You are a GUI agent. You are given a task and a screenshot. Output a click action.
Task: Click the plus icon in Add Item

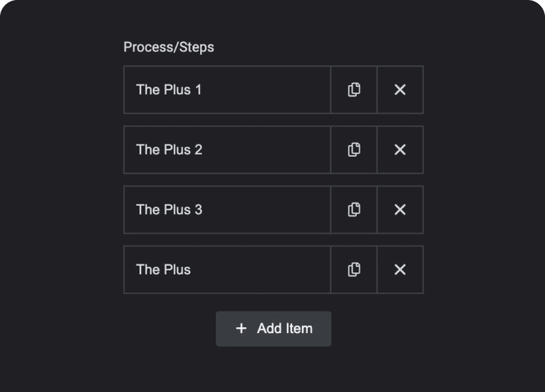[241, 329]
